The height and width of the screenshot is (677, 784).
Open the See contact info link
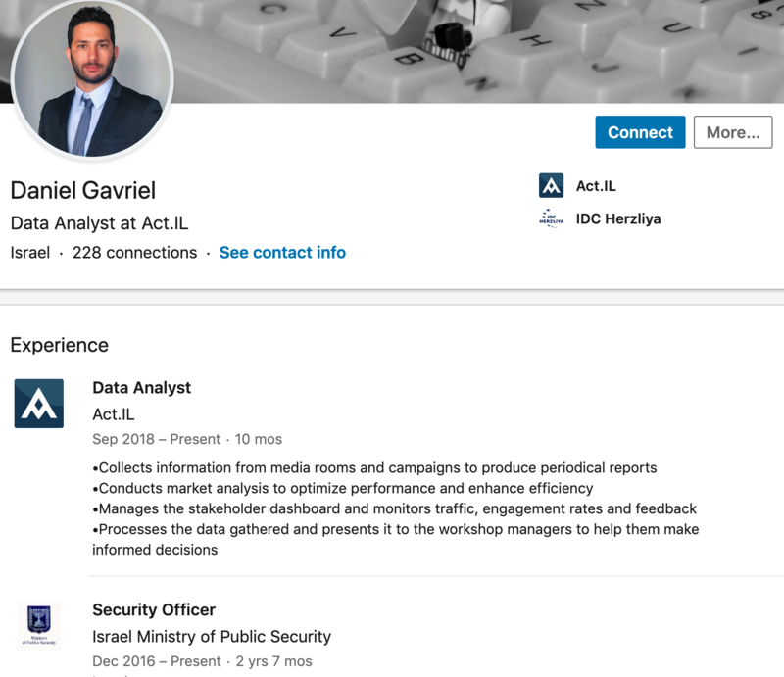point(282,253)
